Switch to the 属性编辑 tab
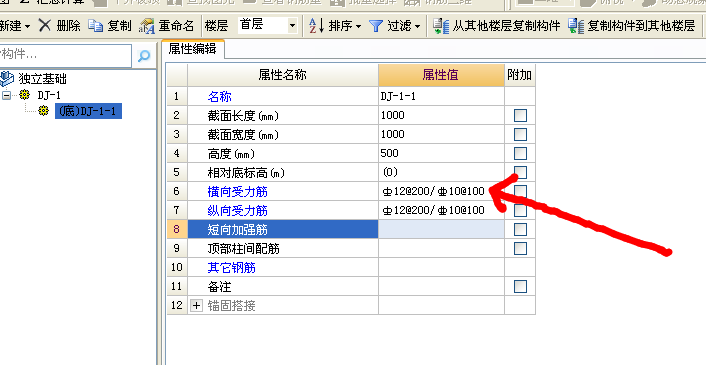The width and height of the screenshot is (706, 365). click(192, 49)
